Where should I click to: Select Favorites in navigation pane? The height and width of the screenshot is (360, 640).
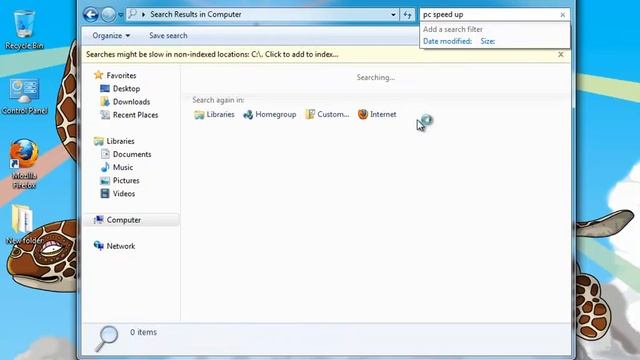click(121, 76)
